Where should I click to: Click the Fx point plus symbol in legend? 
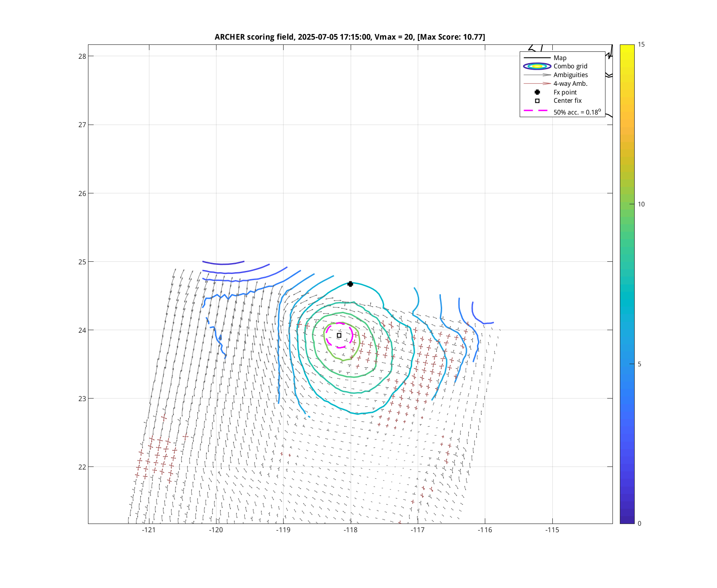tap(537, 92)
